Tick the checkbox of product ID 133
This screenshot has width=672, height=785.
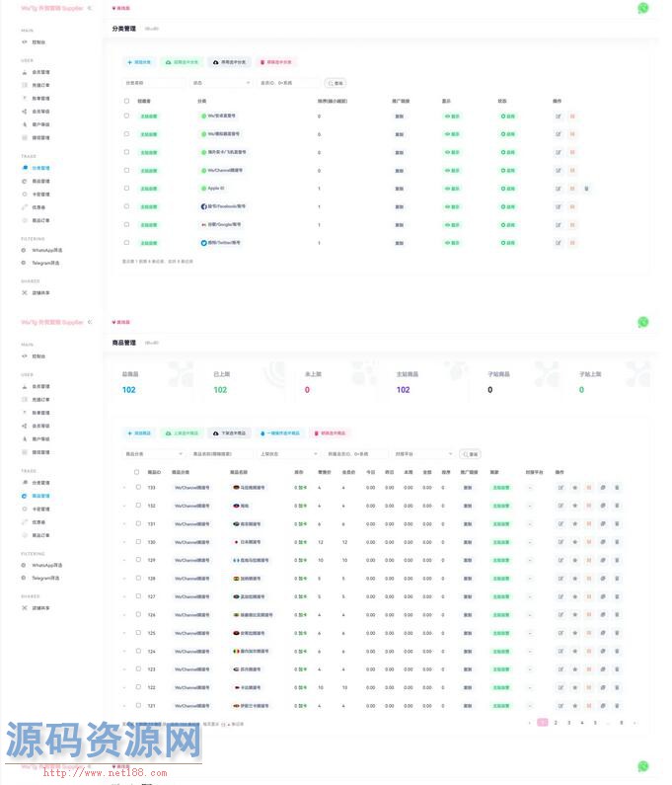tap(138, 487)
